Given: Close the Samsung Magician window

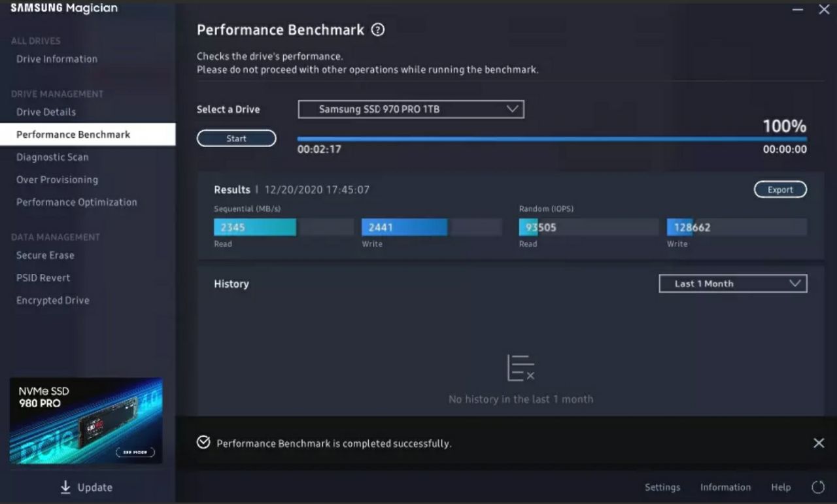Looking at the screenshot, I should pos(824,10).
